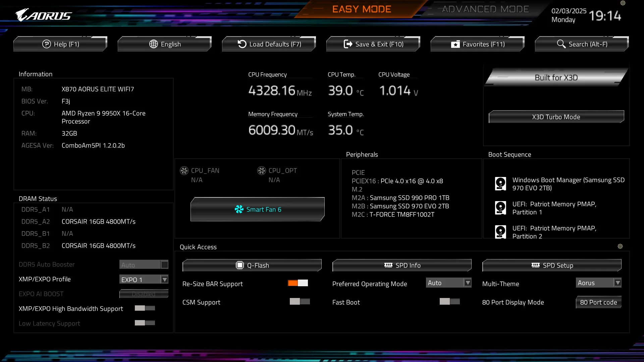Viewport: 644px width, 362px height.
Task: Enable the Fast Boot switch
Action: (x=449, y=302)
